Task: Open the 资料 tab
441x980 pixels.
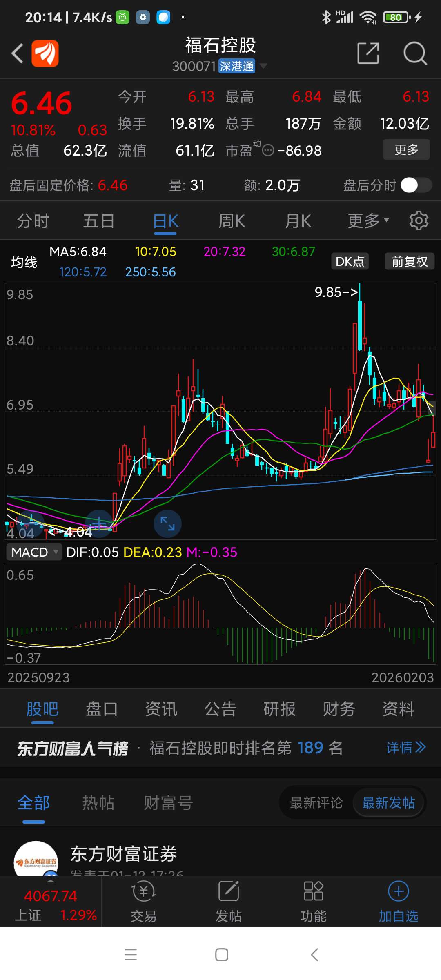Action: pyautogui.click(x=398, y=709)
